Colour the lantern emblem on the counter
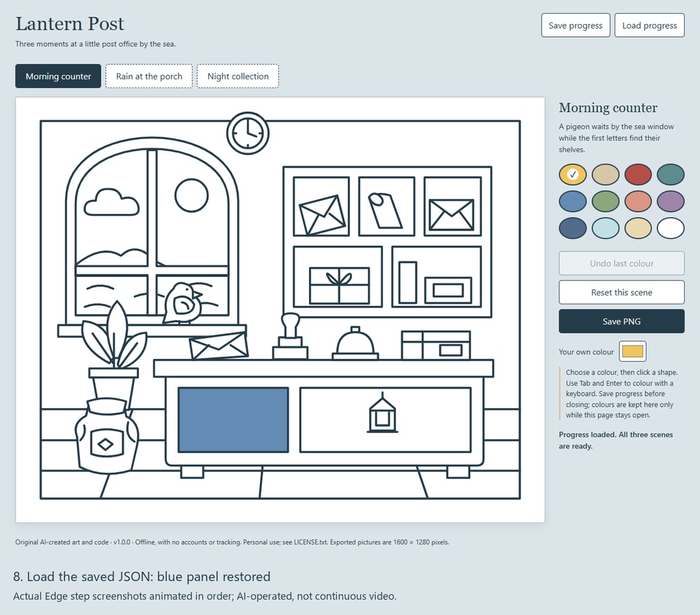 click(x=382, y=414)
